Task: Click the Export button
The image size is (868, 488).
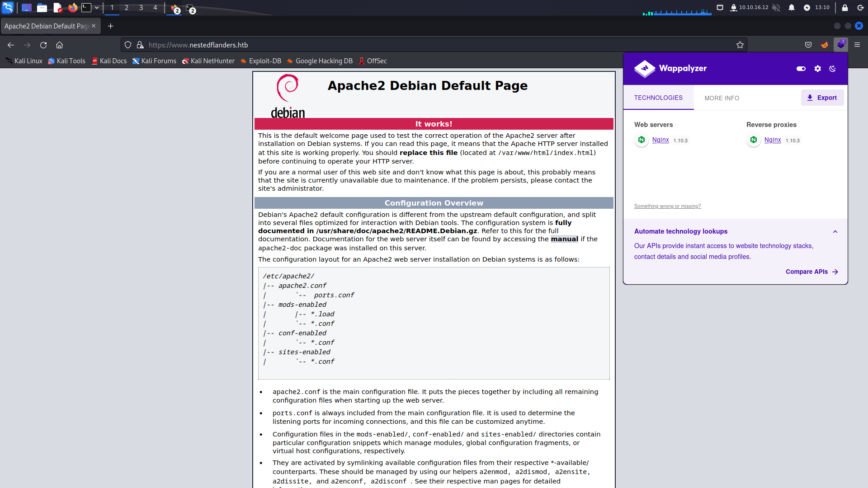Action: pos(822,98)
